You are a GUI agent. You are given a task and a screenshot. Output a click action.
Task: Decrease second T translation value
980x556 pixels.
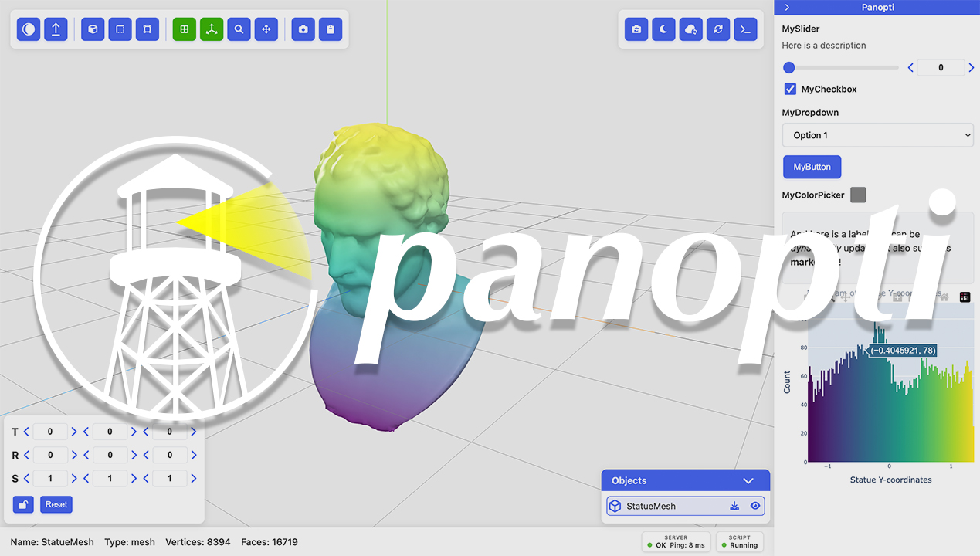(x=86, y=432)
